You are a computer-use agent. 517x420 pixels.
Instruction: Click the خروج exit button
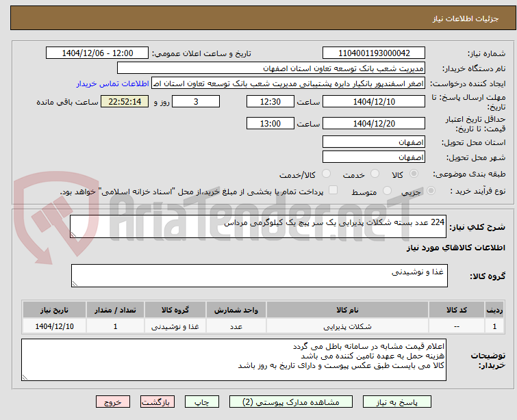pyautogui.click(x=113, y=402)
